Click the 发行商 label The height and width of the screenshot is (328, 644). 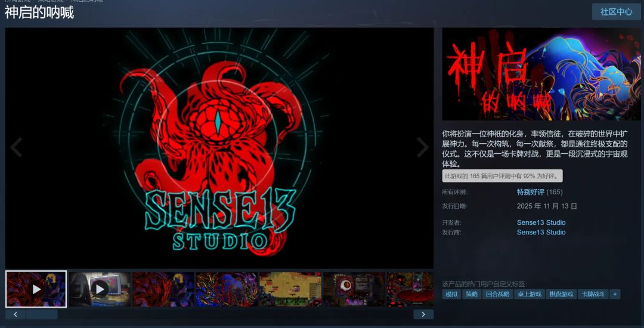452,233
